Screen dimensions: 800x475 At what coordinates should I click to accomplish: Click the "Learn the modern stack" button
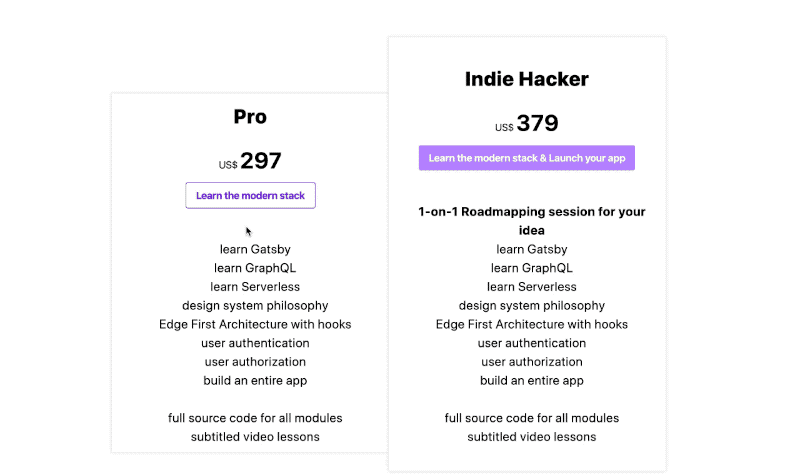tap(250, 195)
